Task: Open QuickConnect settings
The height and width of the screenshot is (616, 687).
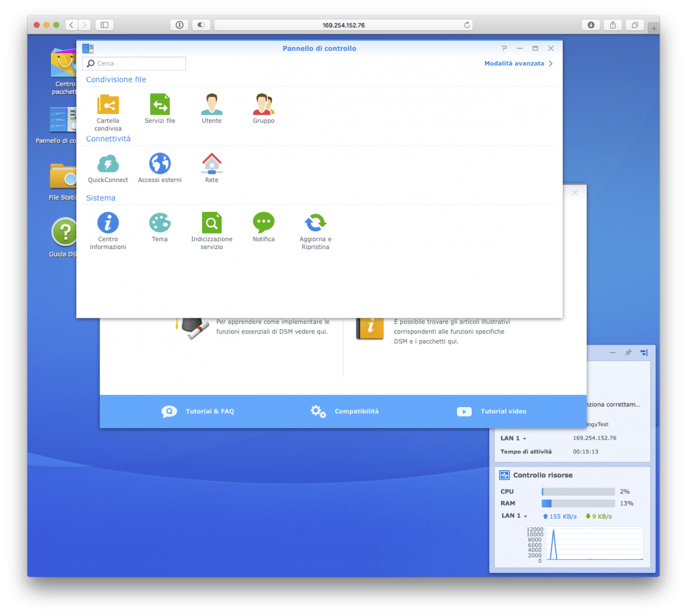Action: 108,164
